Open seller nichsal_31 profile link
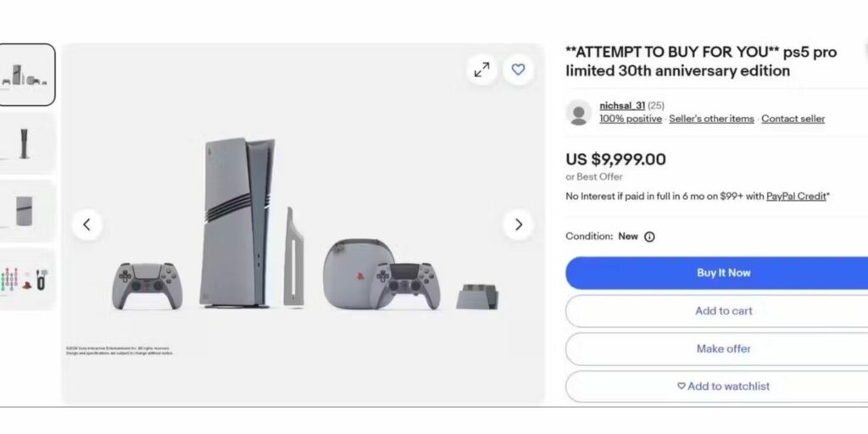 click(622, 106)
